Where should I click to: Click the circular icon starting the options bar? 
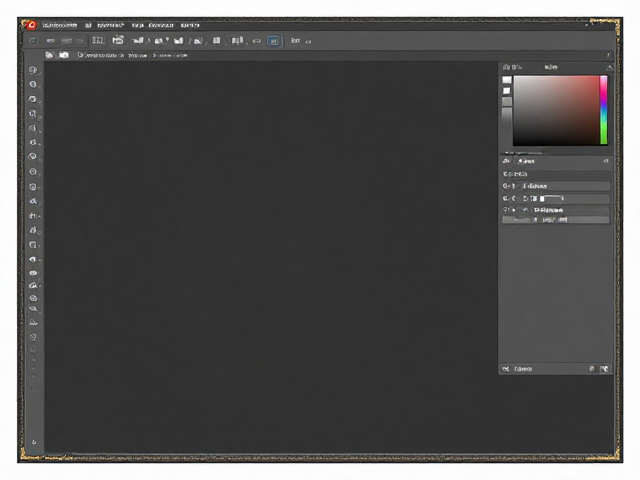pyautogui.click(x=32, y=41)
